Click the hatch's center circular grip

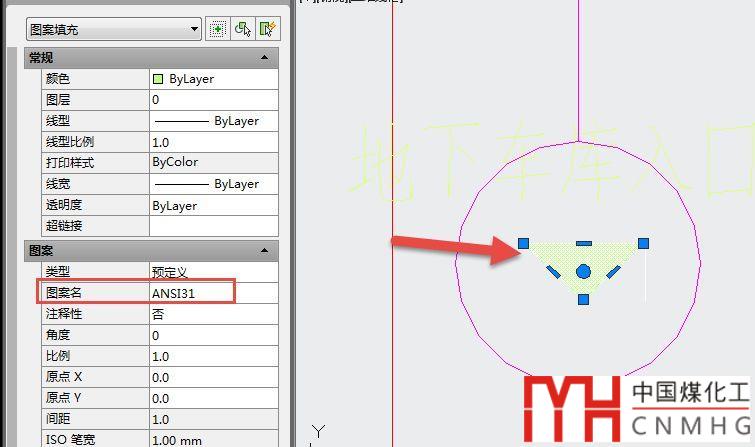click(584, 271)
